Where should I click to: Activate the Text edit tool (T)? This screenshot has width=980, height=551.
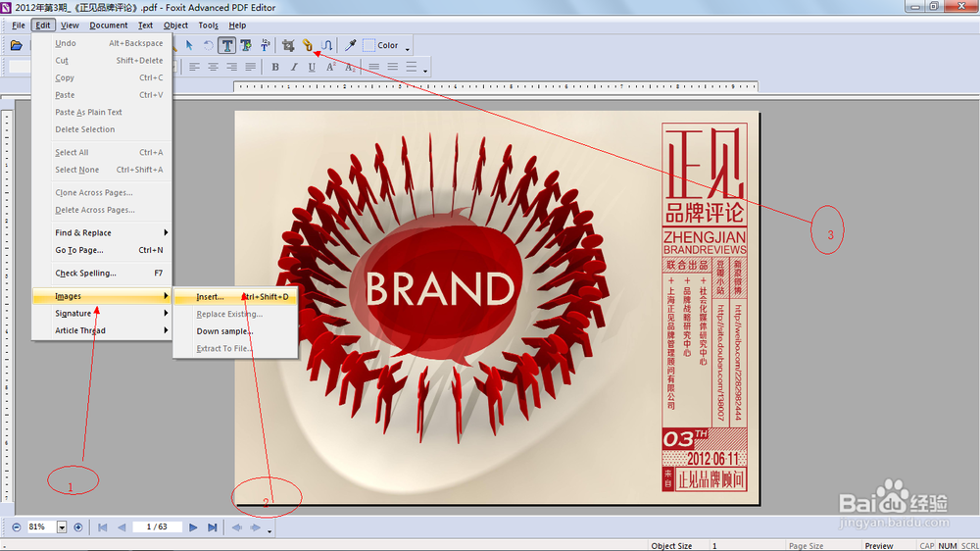tap(227, 46)
